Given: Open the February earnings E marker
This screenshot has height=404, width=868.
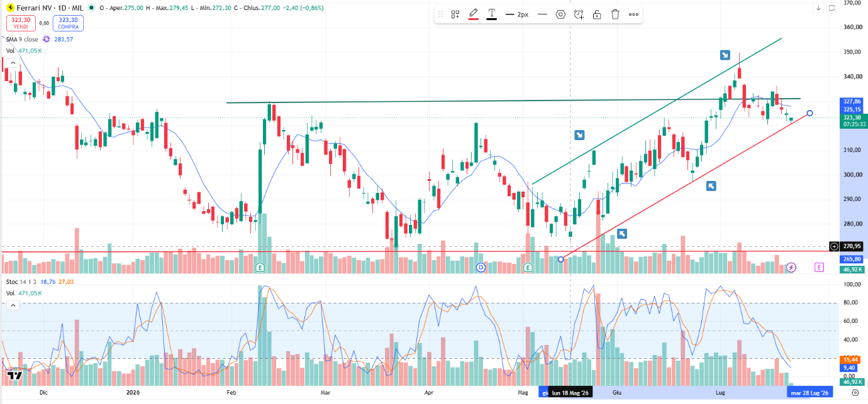Looking at the screenshot, I should pyautogui.click(x=260, y=268).
